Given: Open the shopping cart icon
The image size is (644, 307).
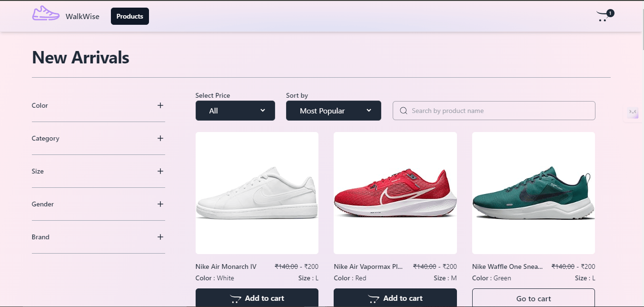Looking at the screenshot, I should [x=602, y=17].
